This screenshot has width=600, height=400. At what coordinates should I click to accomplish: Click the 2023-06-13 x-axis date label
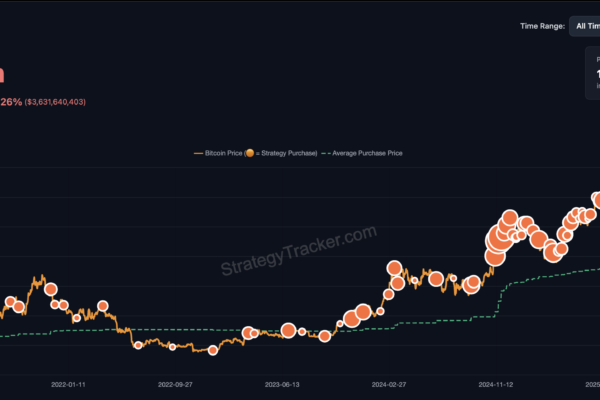(x=282, y=383)
